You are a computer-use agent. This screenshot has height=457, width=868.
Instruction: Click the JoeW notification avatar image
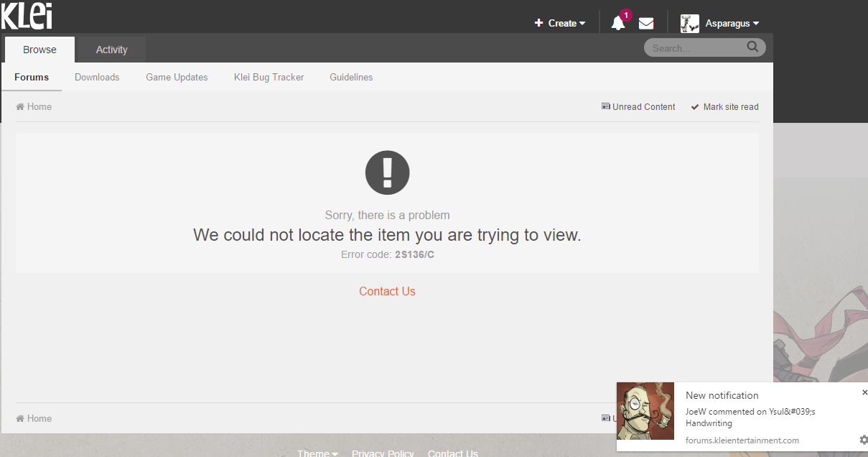(645, 411)
